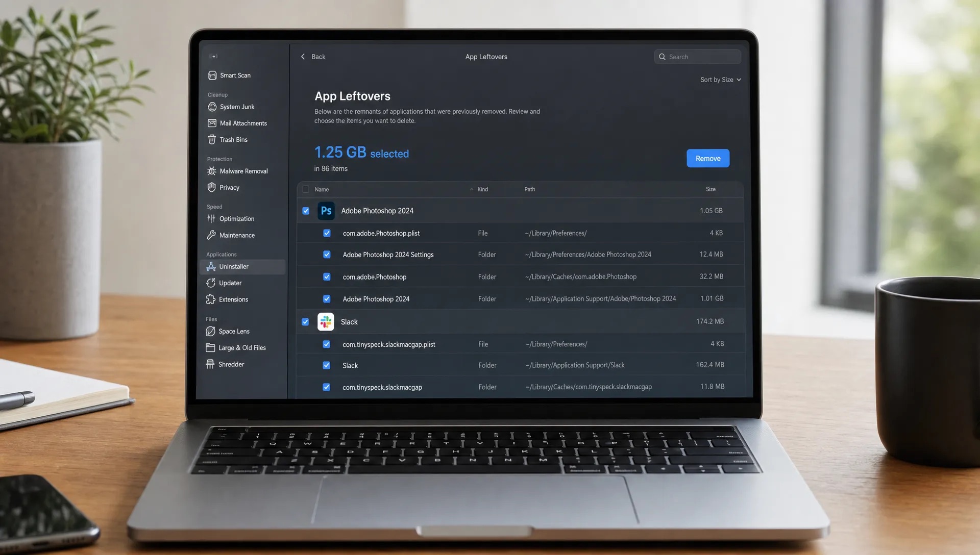This screenshot has width=980, height=555.
Task: Uncheck the com.adobe.Photoshop folder checkbox
Action: click(327, 276)
